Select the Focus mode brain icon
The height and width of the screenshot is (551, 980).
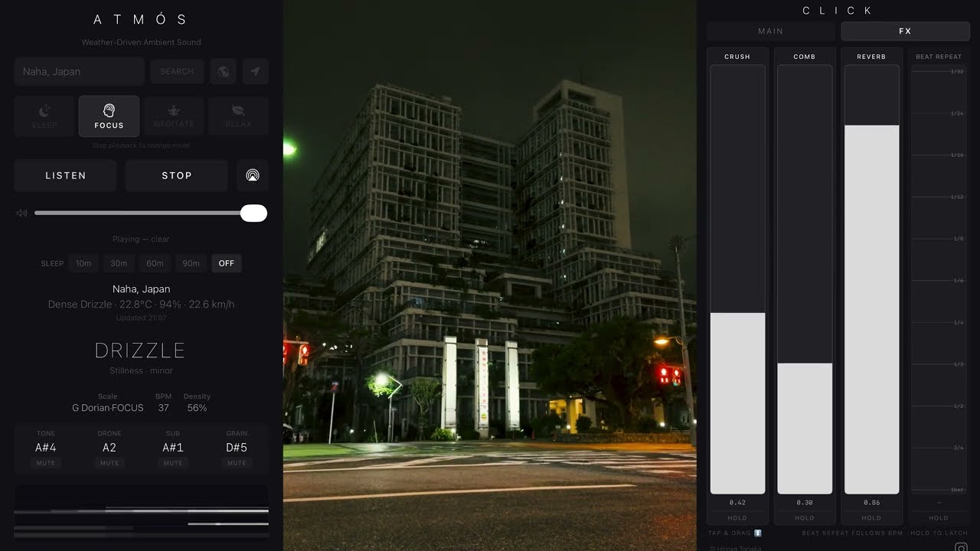click(109, 111)
